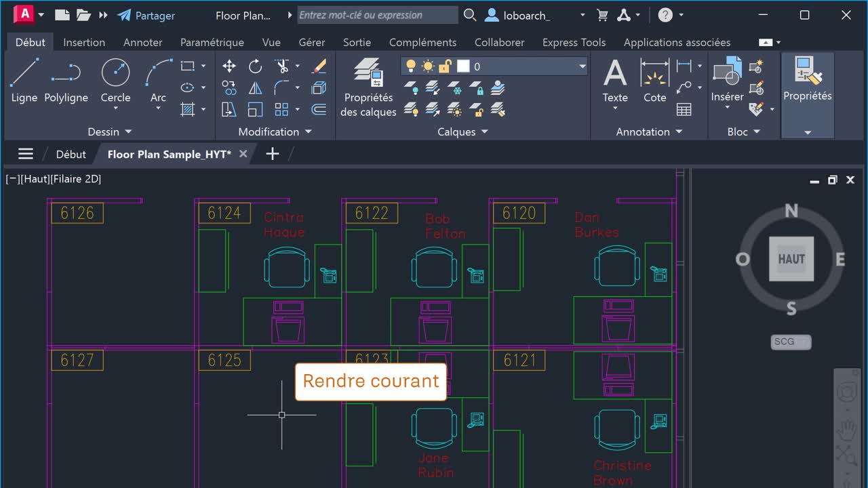
Task: Toggle layer freeze sun icon in layer list
Action: 428,66
